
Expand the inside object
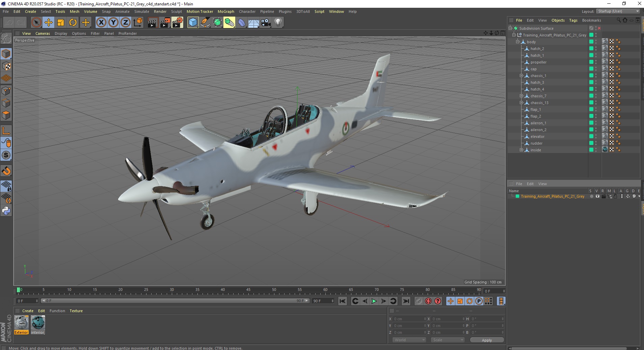point(521,150)
